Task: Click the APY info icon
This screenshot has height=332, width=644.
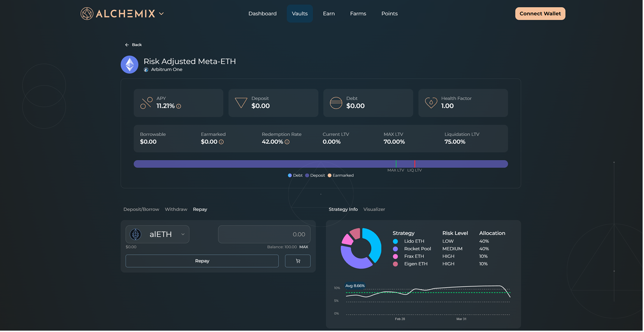Action: 179,106
